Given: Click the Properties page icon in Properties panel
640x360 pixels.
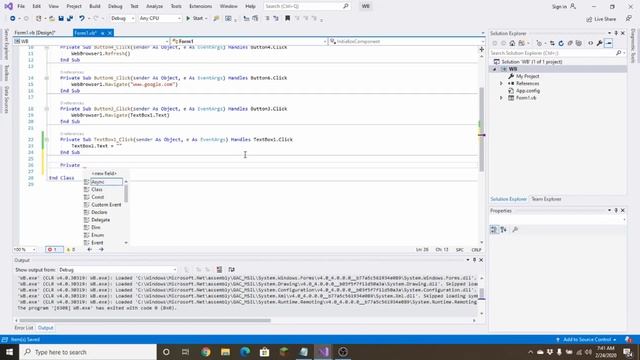Looking at the screenshot, I should [x=515, y=229].
